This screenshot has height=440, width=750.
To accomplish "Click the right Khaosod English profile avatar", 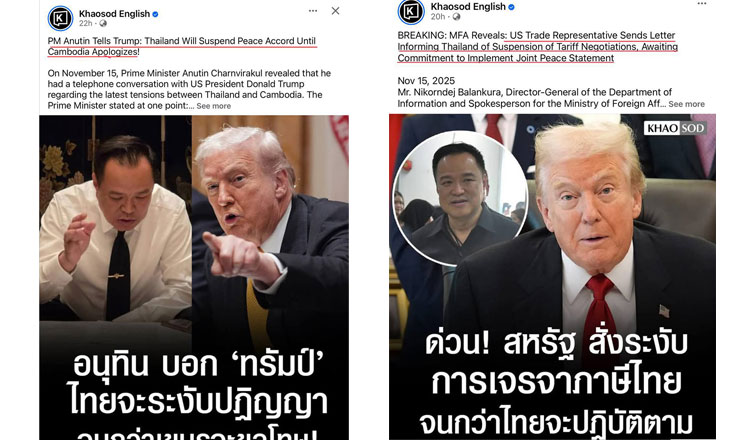I will point(411,11).
